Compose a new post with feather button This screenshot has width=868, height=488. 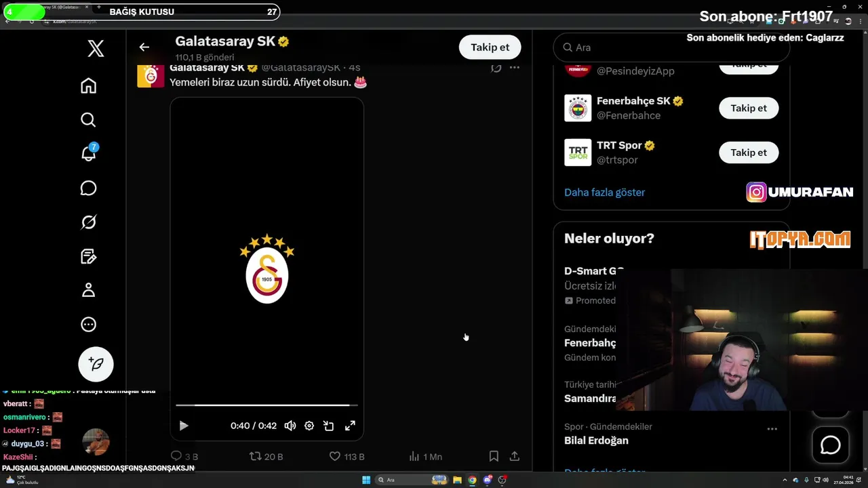pos(96,364)
